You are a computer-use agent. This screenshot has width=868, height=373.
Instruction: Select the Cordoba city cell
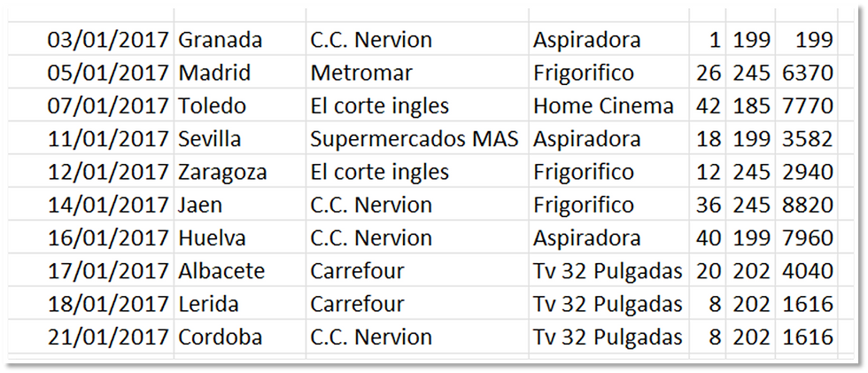[x=240, y=337]
